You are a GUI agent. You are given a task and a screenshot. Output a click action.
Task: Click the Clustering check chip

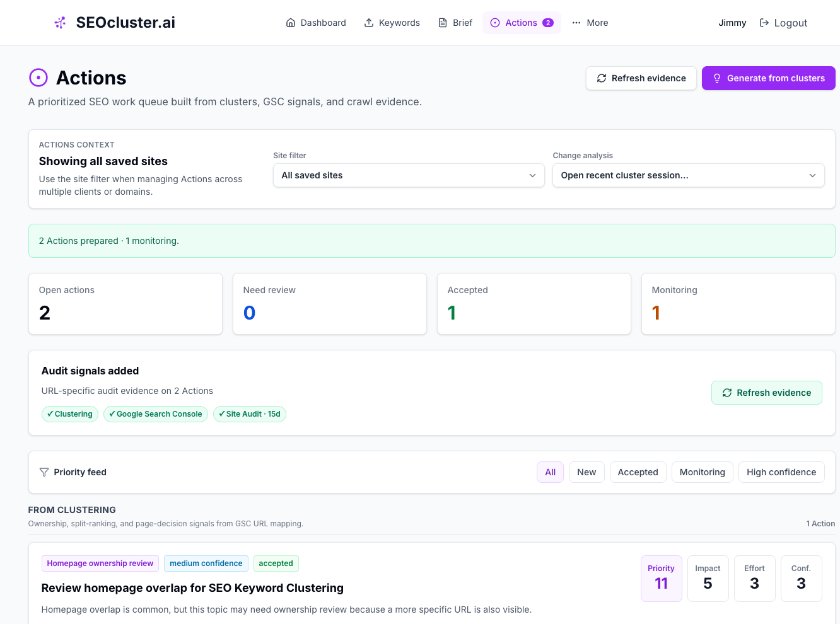70,414
